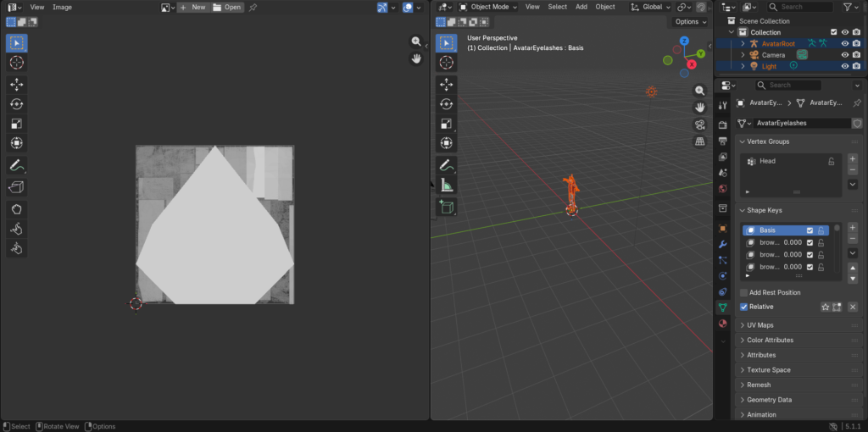
Task: Uncheck the Relative shape keys checkbox
Action: (x=744, y=307)
